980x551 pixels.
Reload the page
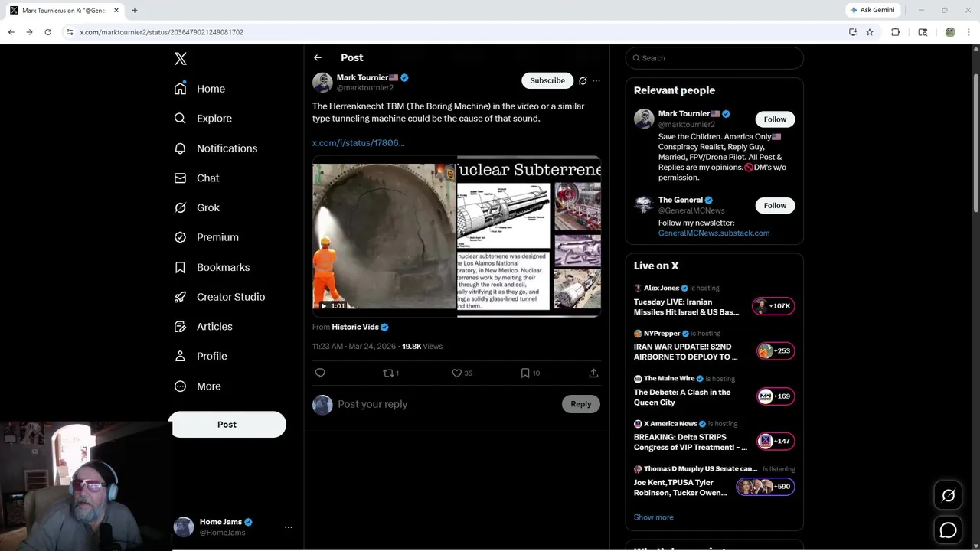(47, 32)
